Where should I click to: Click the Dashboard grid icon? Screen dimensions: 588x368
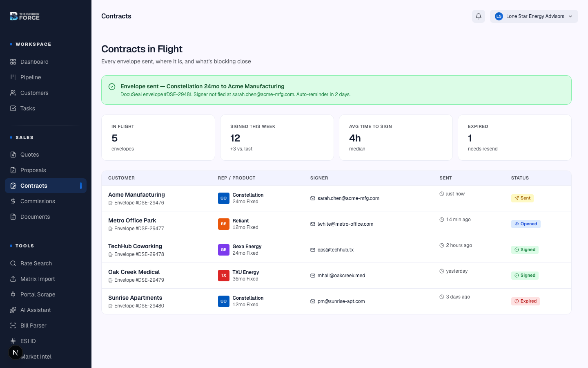[13, 62]
